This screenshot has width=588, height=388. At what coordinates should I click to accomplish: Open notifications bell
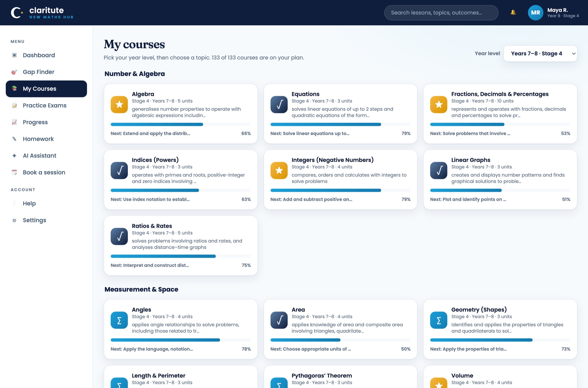[x=513, y=12]
